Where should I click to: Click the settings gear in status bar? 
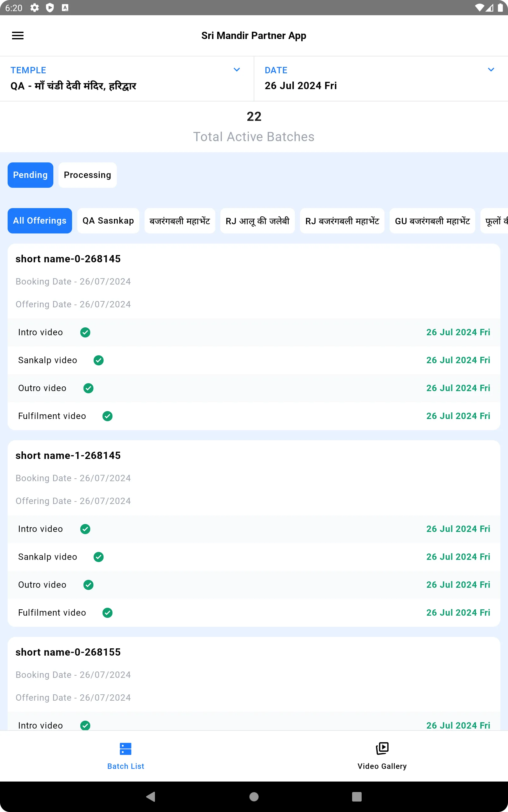(34, 8)
